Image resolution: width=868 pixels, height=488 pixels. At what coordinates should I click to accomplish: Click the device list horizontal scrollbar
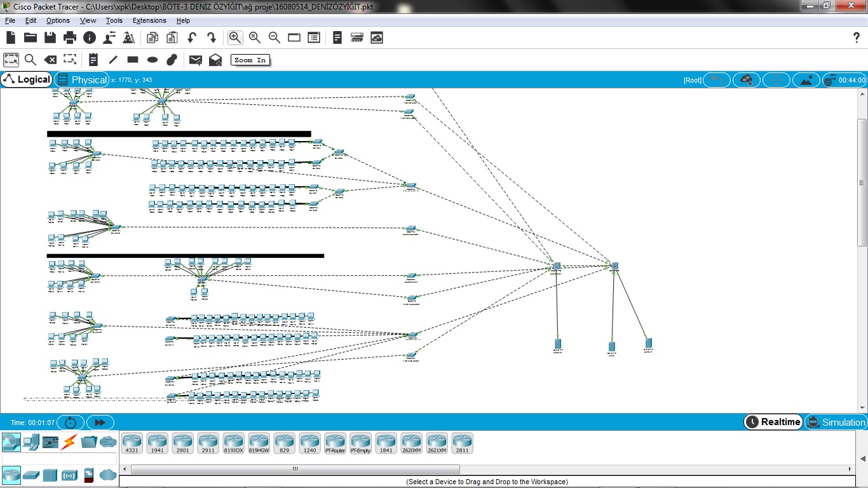(x=295, y=469)
